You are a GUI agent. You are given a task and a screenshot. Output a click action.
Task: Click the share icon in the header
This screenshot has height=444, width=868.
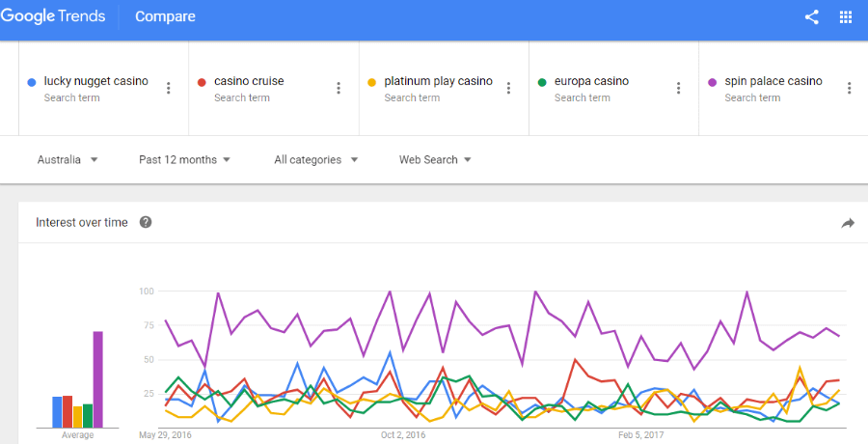811,16
